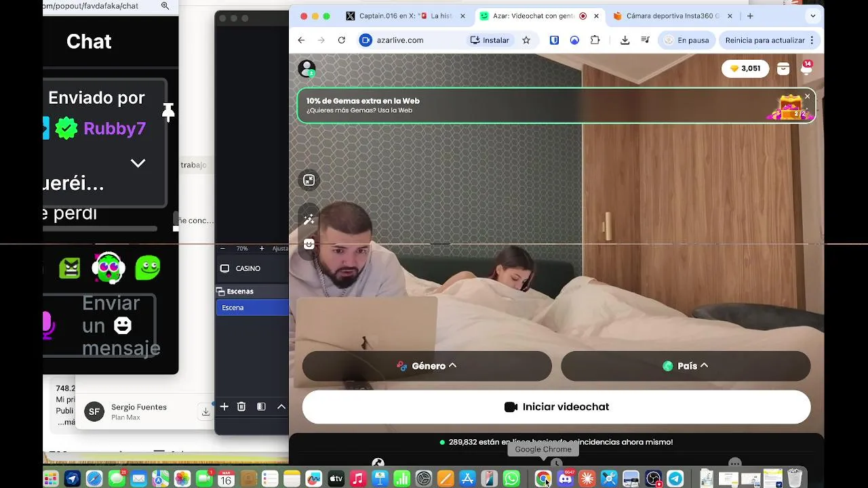Move scene up with OBS arrow
The height and width of the screenshot is (488, 868).
(281, 407)
